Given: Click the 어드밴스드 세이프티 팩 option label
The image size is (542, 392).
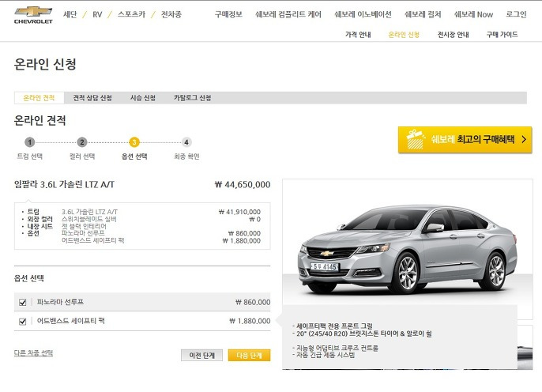Looking at the screenshot, I should pos(71,321).
